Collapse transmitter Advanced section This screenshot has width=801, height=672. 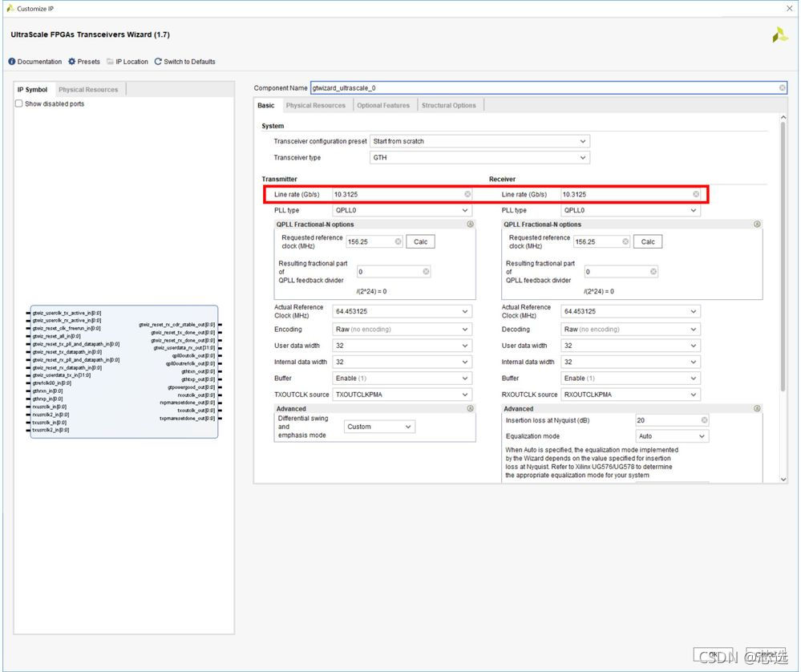pyautogui.click(x=470, y=409)
